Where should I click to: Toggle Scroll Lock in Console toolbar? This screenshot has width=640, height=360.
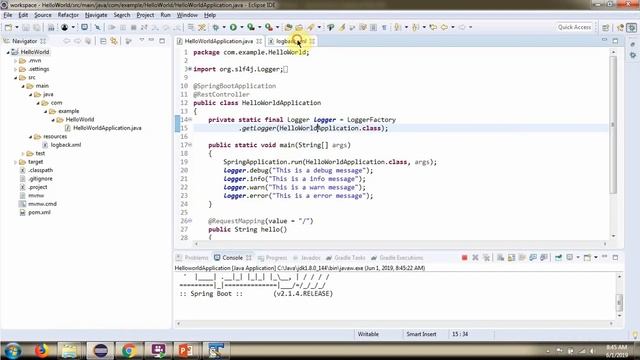511,258
